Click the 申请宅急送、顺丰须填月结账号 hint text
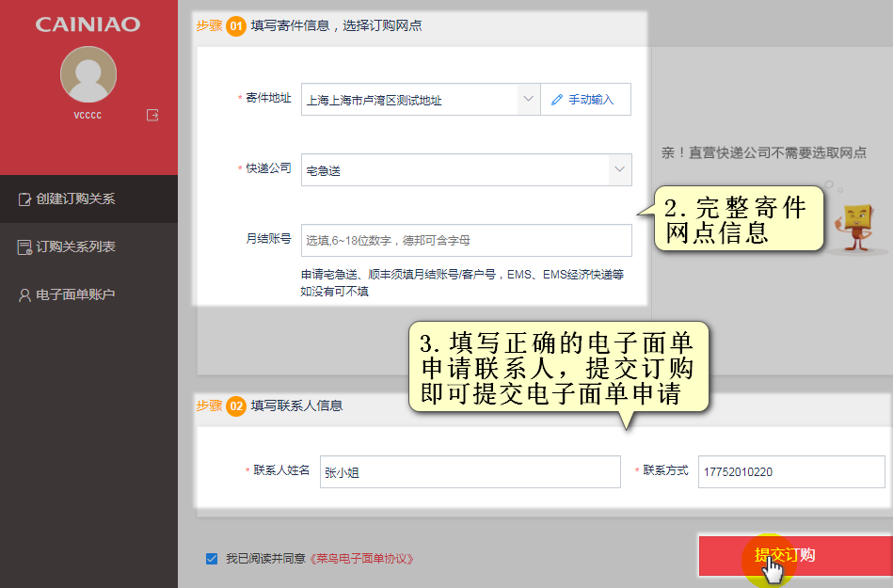 [x=462, y=283]
